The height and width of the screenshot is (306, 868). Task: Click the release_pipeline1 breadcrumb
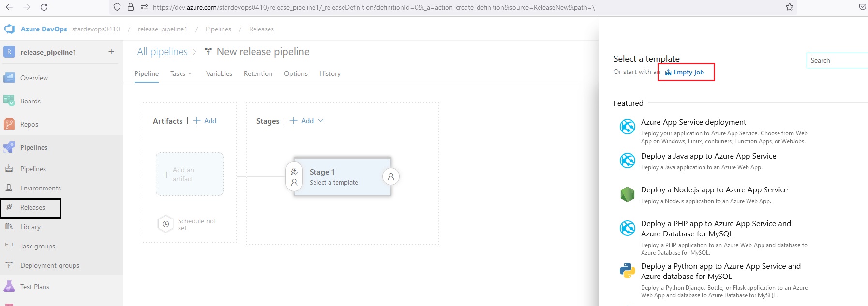click(163, 29)
